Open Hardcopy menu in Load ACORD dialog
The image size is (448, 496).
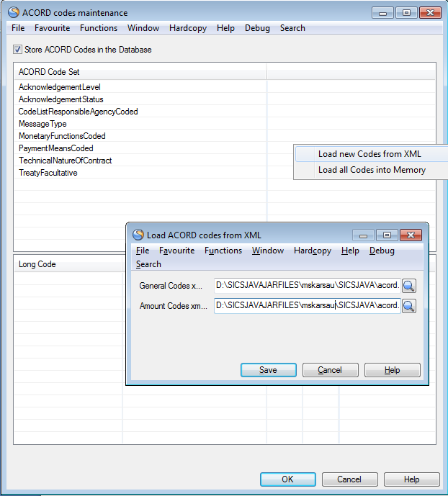click(x=313, y=251)
